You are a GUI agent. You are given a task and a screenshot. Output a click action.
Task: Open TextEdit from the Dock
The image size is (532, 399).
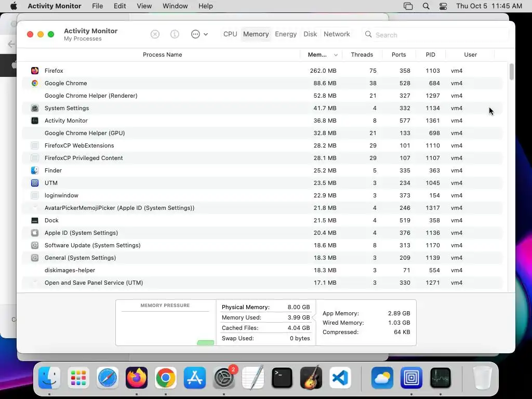[253, 378]
